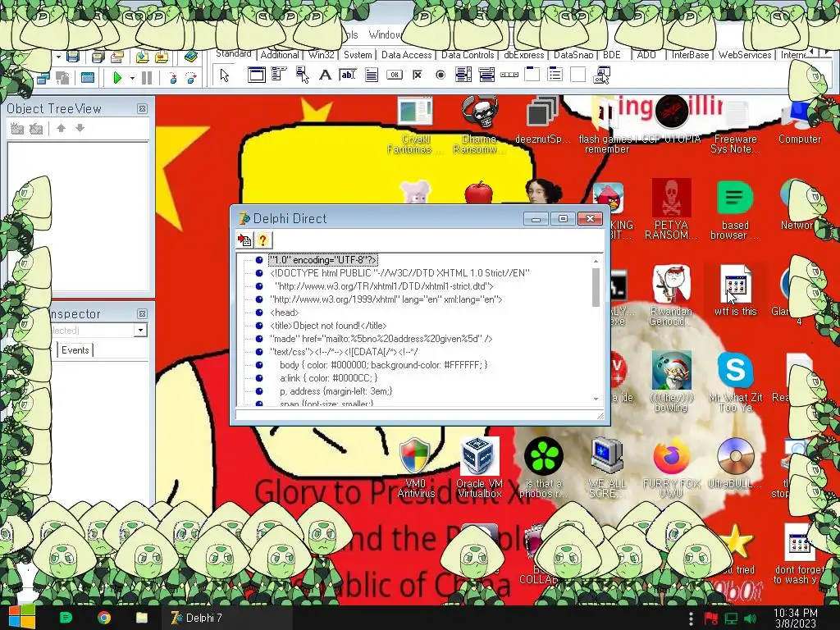Image resolution: width=840 pixels, height=630 pixels.
Task: Select the Label component (letter A)
Action: (325, 75)
